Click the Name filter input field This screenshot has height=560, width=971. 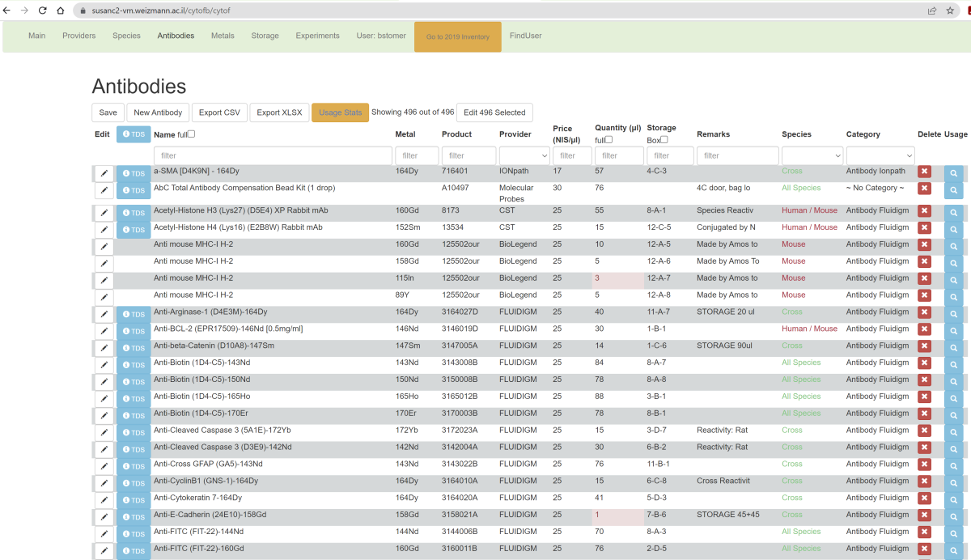pyautogui.click(x=273, y=155)
